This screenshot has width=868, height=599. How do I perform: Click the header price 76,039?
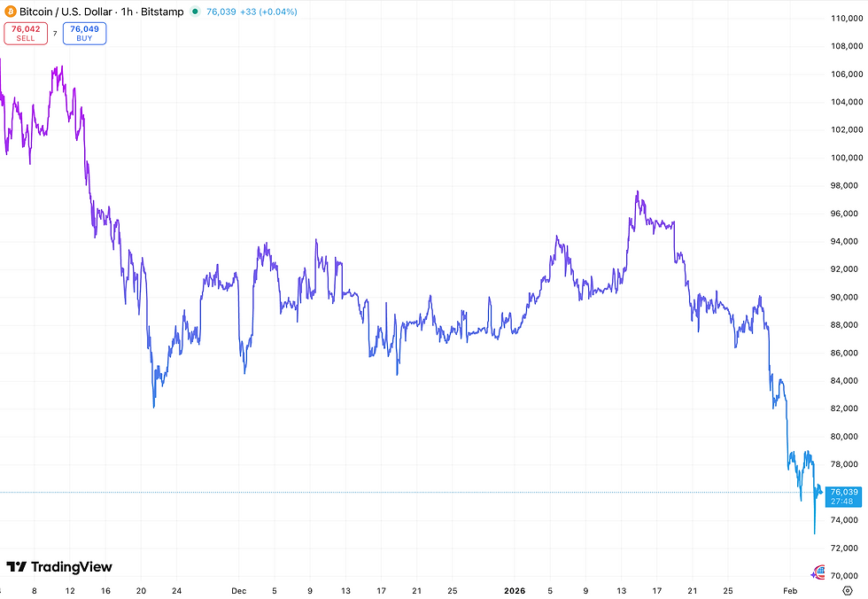coord(221,12)
